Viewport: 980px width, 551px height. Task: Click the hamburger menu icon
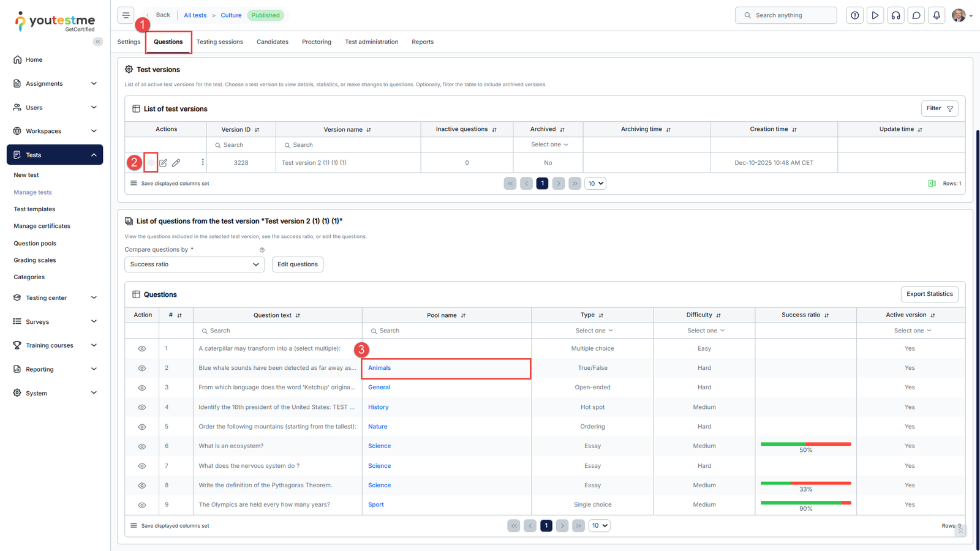(126, 15)
